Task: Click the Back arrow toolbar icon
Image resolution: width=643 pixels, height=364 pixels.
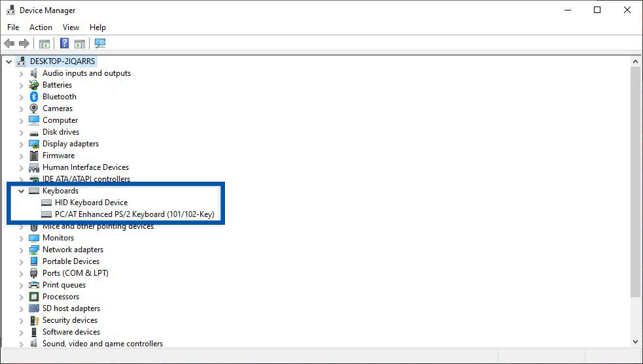Action: [9, 43]
